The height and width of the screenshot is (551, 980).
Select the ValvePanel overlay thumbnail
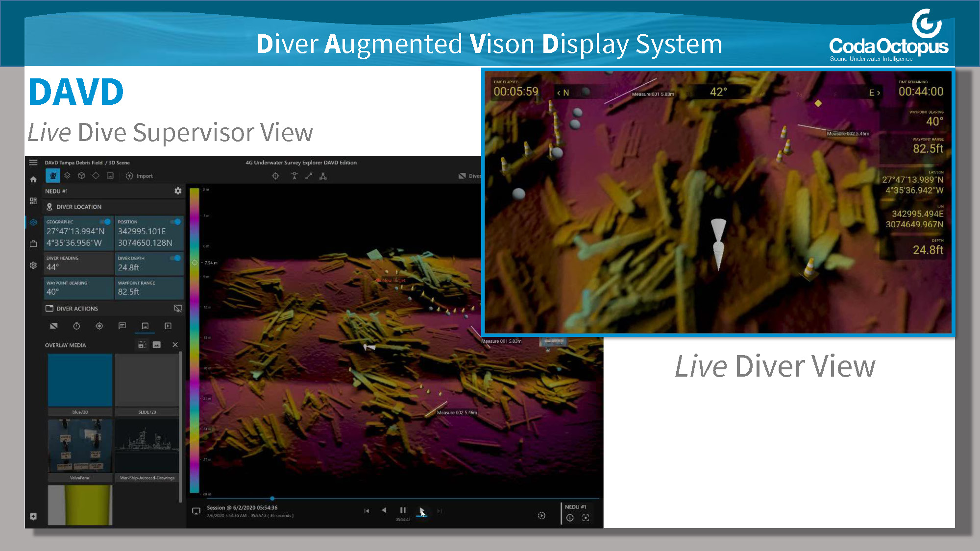pos(80,446)
